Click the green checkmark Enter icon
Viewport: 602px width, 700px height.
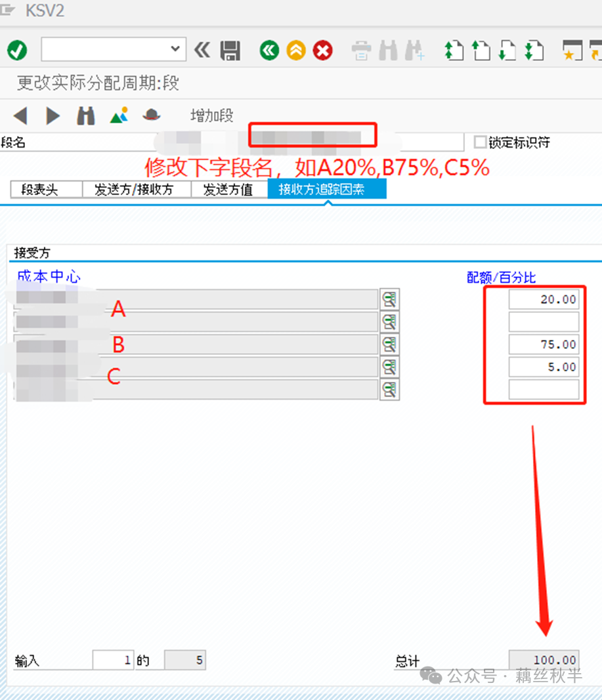[17, 50]
